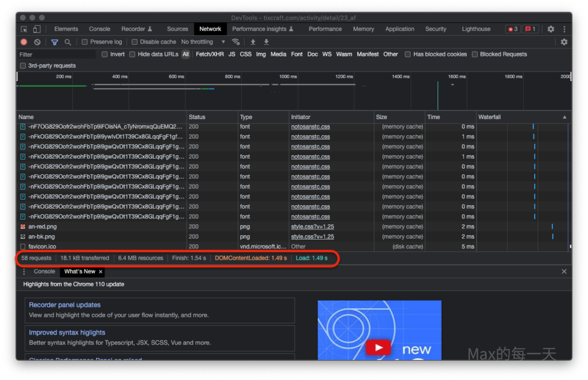Open the Recorder panel updates link
Image resolution: width=588 pixels, height=380 pixels.
coord(64,305)
